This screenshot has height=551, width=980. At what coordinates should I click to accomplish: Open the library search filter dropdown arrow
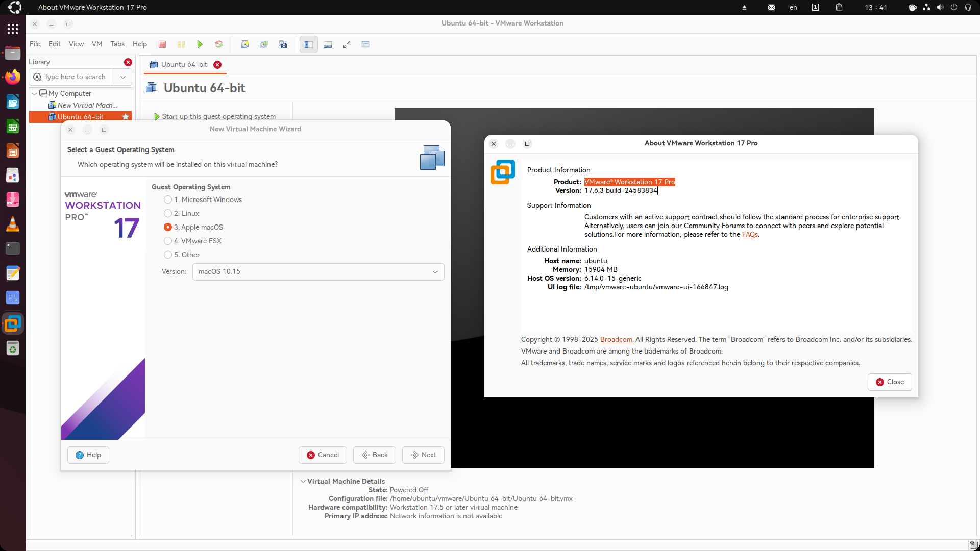click(x=123, y=77)
